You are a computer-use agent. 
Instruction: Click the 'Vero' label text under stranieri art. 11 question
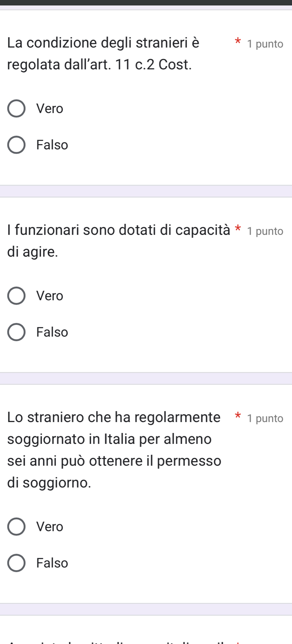50,109
